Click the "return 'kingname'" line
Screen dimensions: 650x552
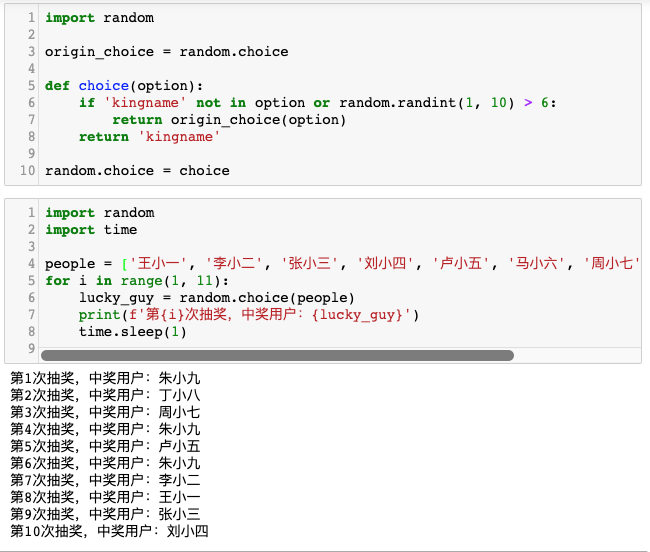point(149,137)
